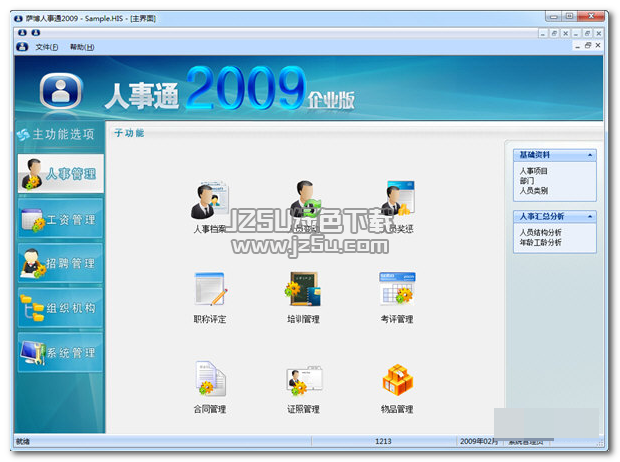
Task: Click the 就绪 ready status text
Action: [x=23, y=441]
